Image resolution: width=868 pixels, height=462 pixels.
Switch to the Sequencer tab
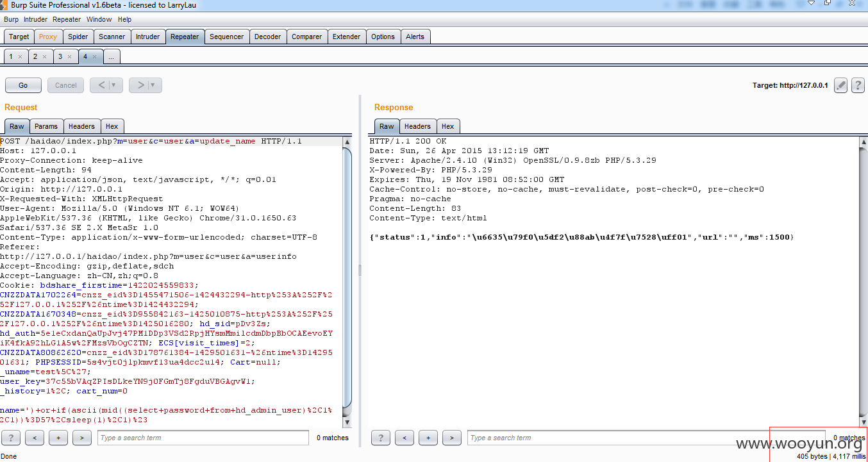tap(227, 37)
